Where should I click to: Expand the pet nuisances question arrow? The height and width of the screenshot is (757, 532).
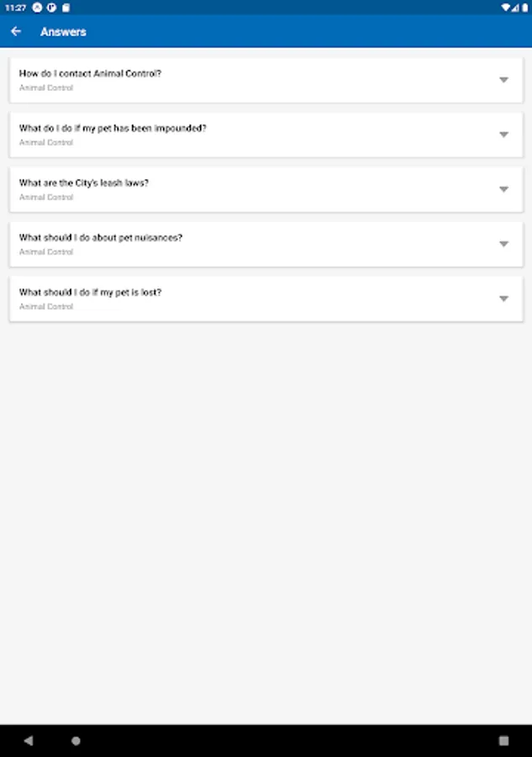click(503, 244)
